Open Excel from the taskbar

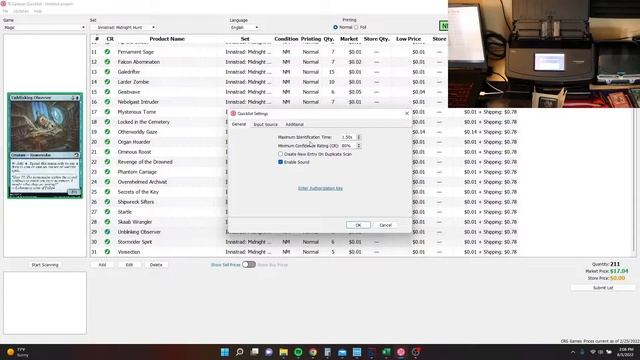[386, 352]
